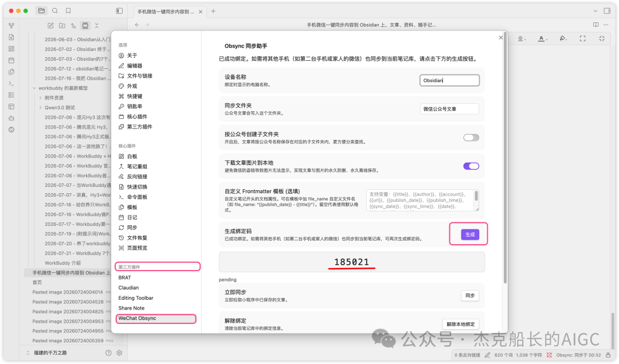Click the 同步 sync now button
619x364 pixels.
(x=470, y=295)
